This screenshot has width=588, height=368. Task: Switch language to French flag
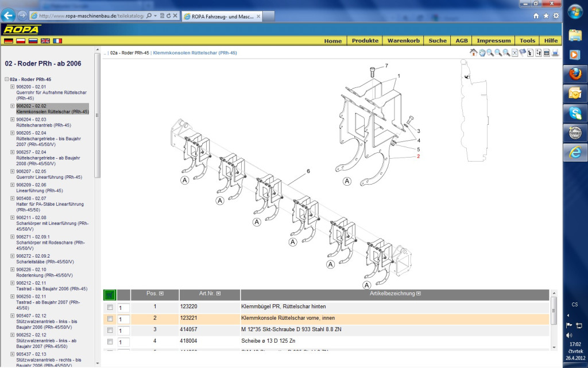(57, 41)
